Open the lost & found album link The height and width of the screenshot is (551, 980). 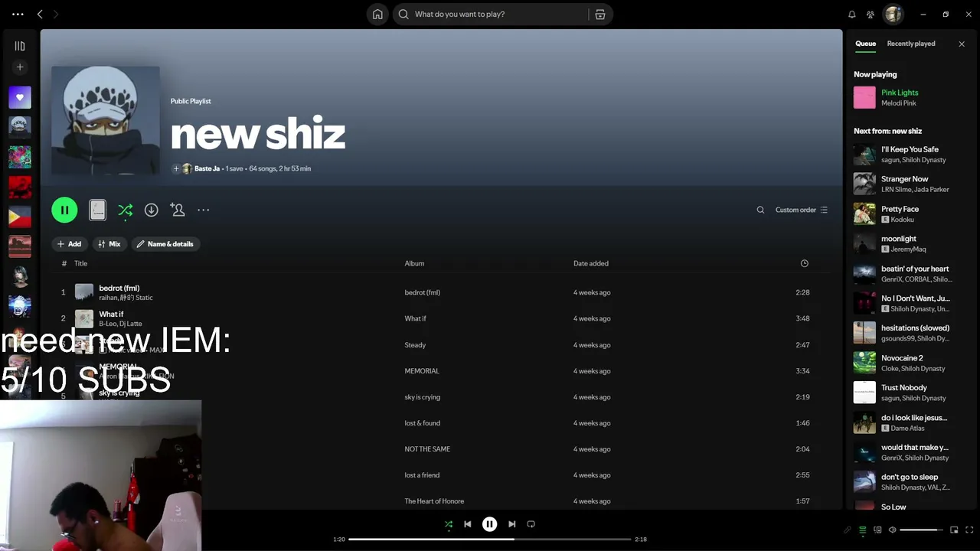coord(423,423)
